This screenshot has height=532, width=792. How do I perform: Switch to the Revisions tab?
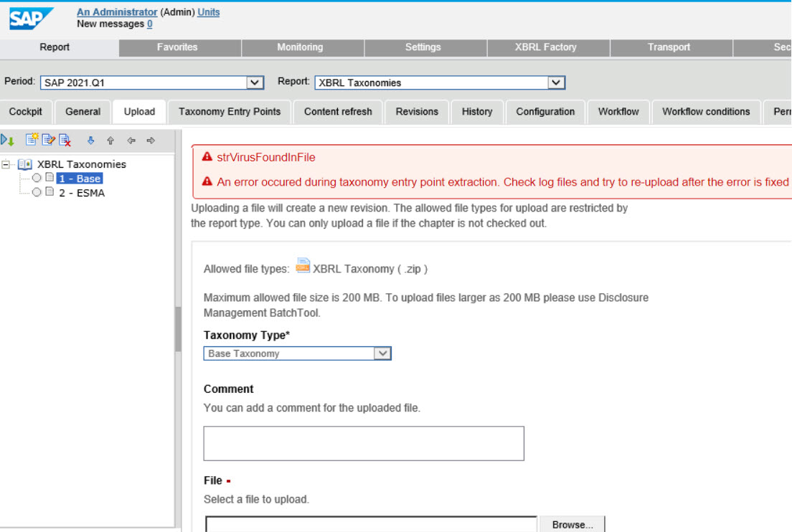click(417, 112)
